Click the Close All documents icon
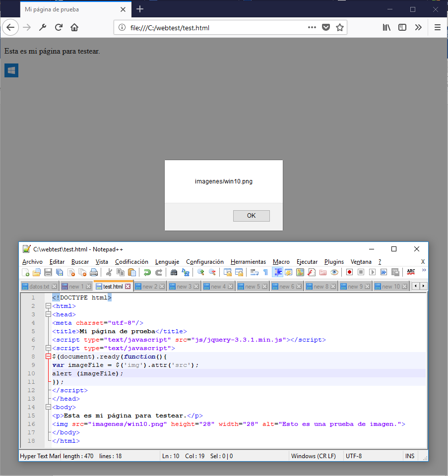This screenshot has width=448, height=476. [82, 272]
